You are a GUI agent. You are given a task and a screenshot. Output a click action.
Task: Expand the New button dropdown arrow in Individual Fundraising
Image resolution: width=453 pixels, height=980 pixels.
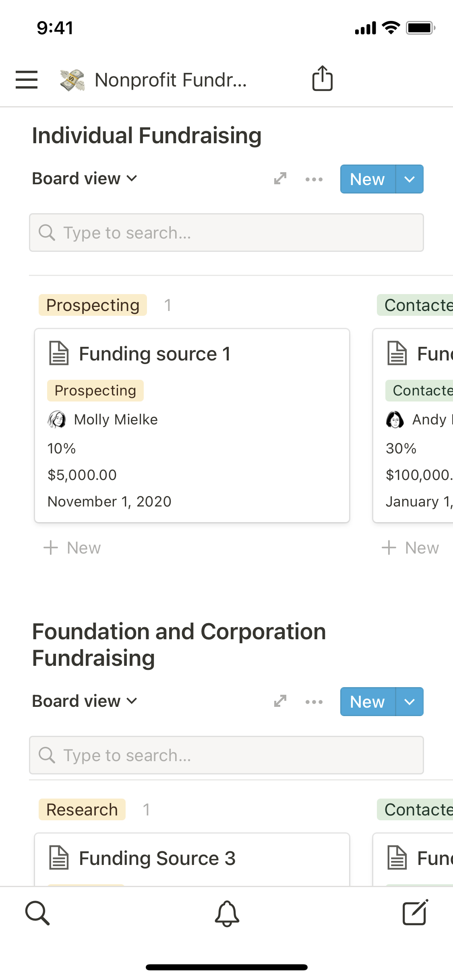point(410,179)
